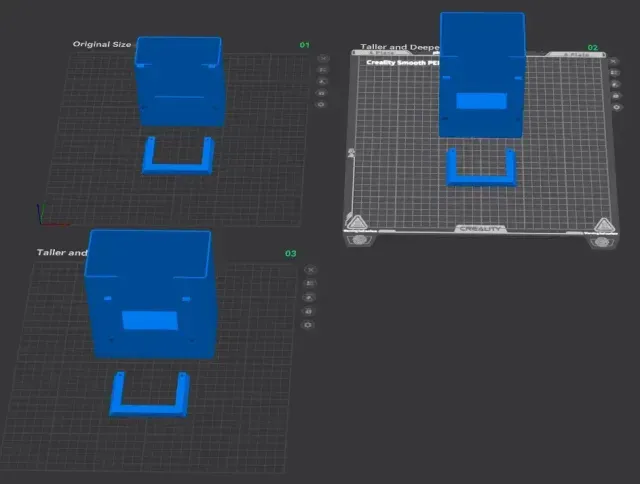640x484 pixels.
Task: Toggle the lock icon on plate 03
Action: (x=309, y=311)
